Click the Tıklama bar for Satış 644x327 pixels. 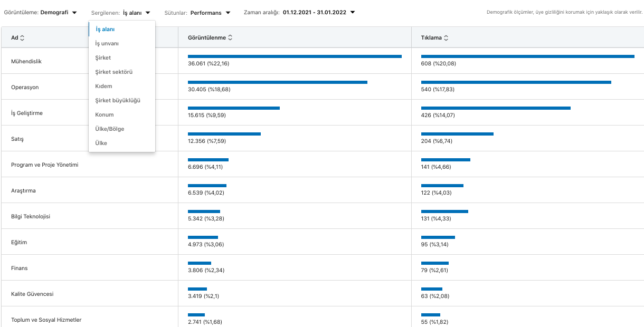coord(457,134)
